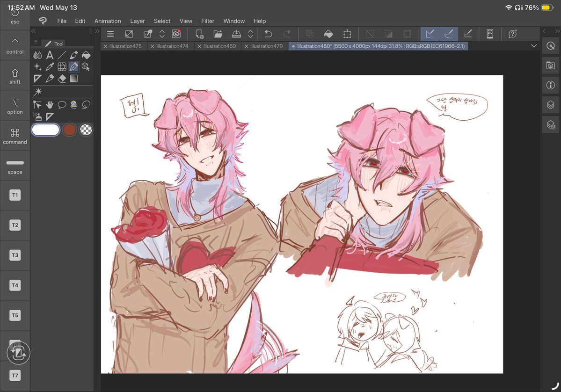Open the File menu
Screen dimensions: 561x392
pos(62,21)
